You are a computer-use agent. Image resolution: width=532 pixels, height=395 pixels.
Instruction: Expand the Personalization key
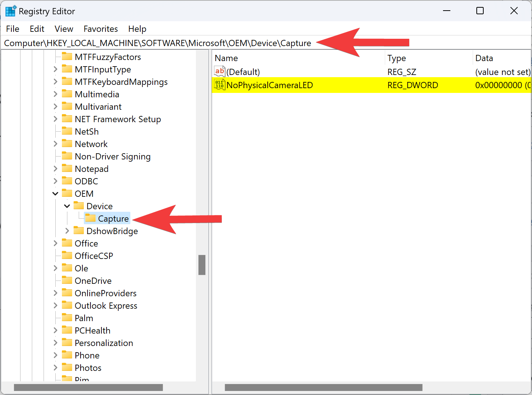coord(55,343)
